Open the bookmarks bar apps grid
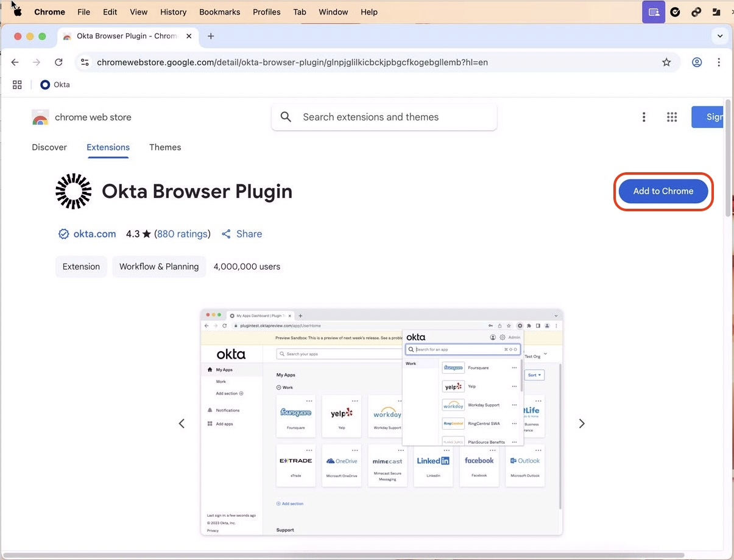Viewport: 734px width, 560px height. click(x=17, y=85)
